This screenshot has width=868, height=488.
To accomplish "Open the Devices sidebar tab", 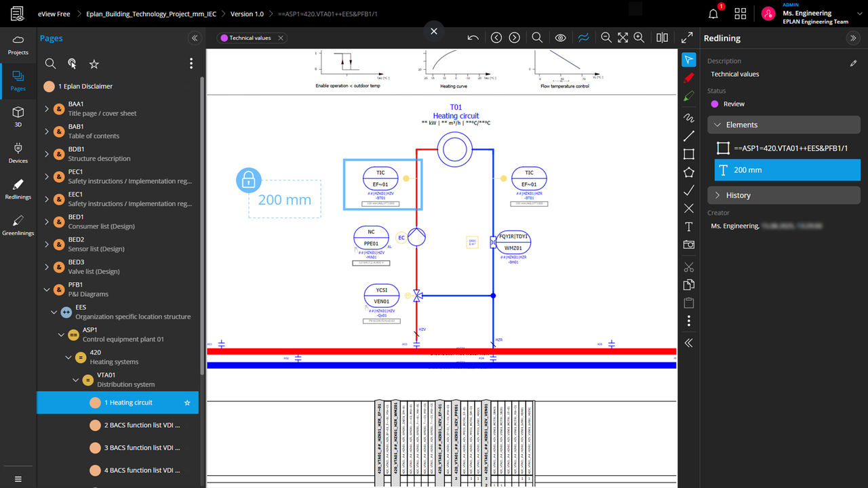I will pyautogui.click(x=18, y=152).
